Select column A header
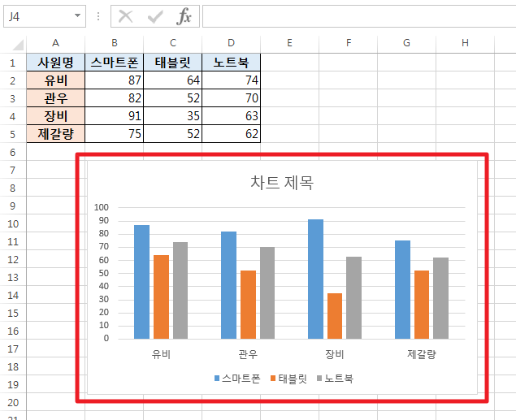516x420 pixels. [55, 43]
